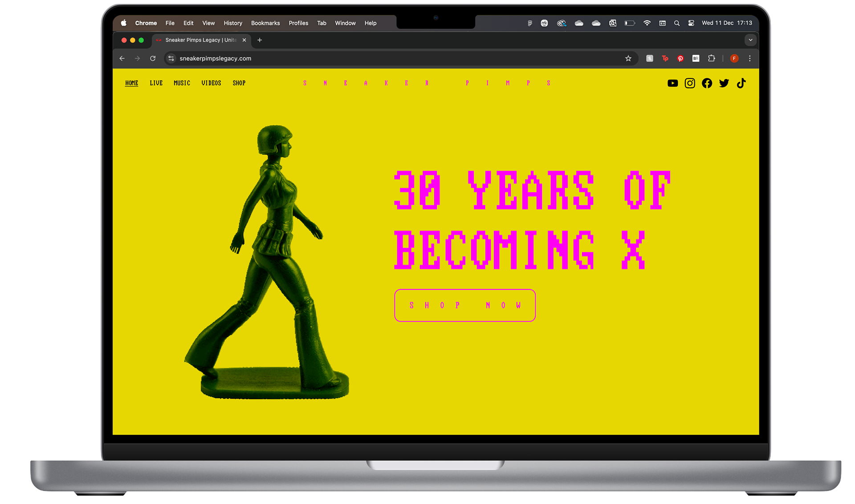Image resolution: width=855 pixels, height=504 pixels.
Task: Open the Facebook social link
Action: click(x=707, y=83)
